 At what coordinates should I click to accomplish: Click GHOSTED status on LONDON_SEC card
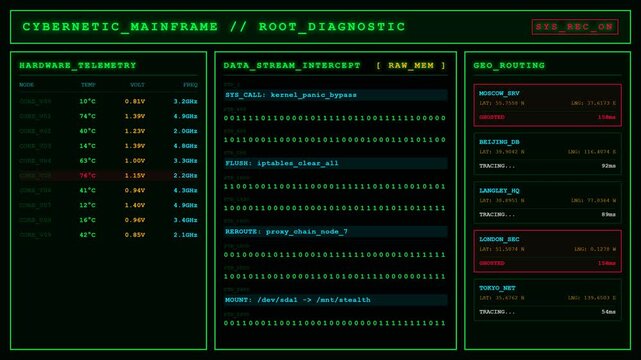492,263
